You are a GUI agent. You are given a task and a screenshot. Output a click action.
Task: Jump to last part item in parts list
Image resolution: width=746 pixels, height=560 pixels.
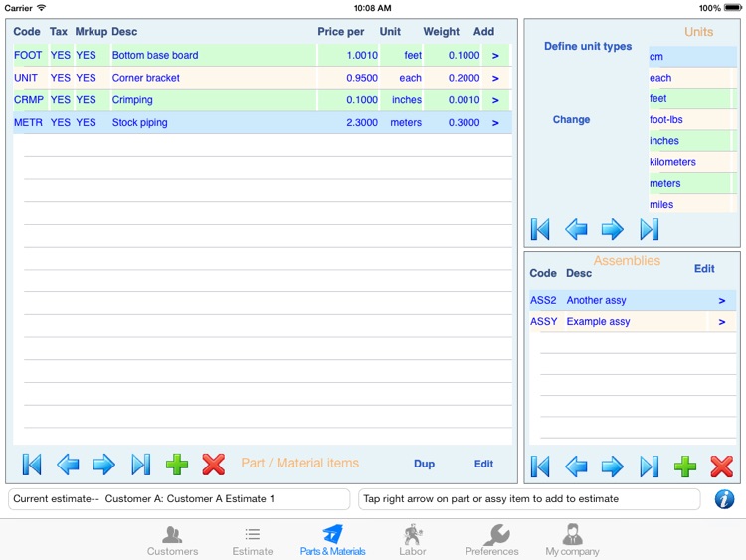tap(141, 464)
